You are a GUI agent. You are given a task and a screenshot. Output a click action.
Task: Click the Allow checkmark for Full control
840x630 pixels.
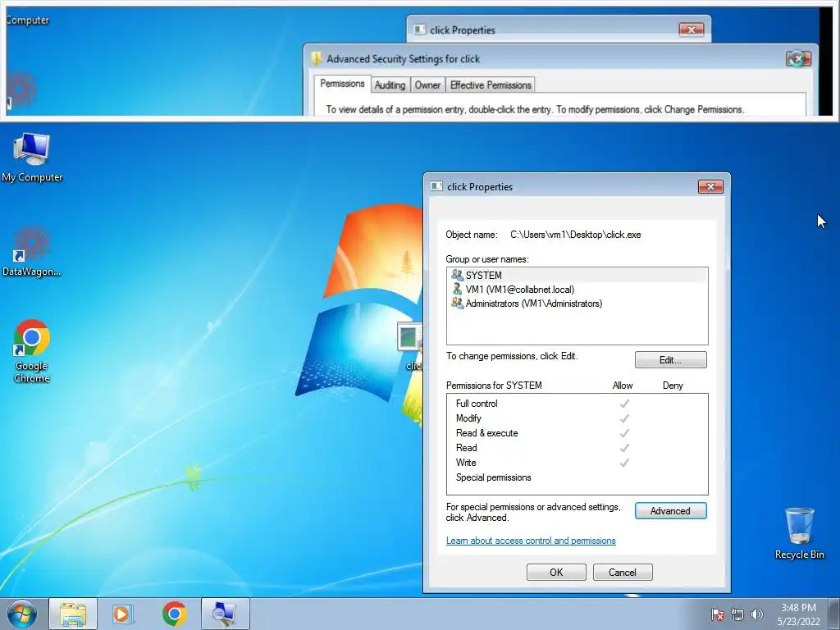pos(624,404)
